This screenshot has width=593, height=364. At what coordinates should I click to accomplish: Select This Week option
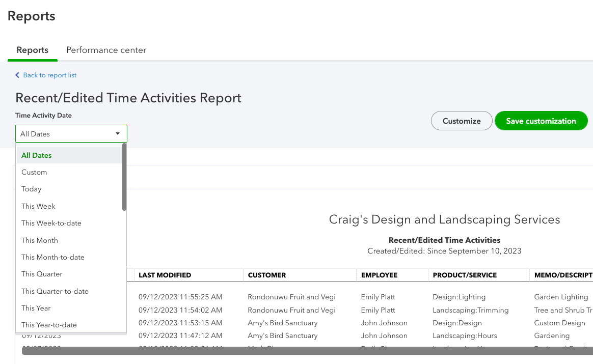(x=38, y=206)
